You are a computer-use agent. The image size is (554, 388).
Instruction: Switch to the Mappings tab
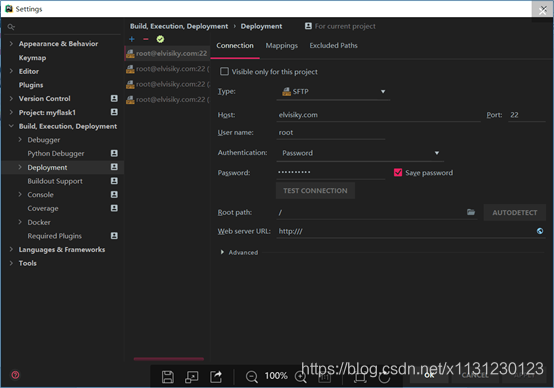coord(282,46)
